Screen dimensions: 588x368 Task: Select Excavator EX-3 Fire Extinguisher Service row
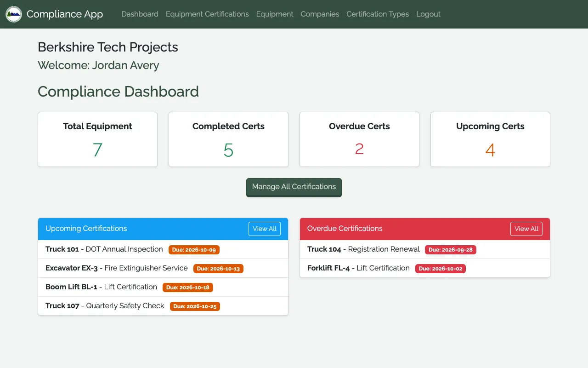[x=163, y=268]
